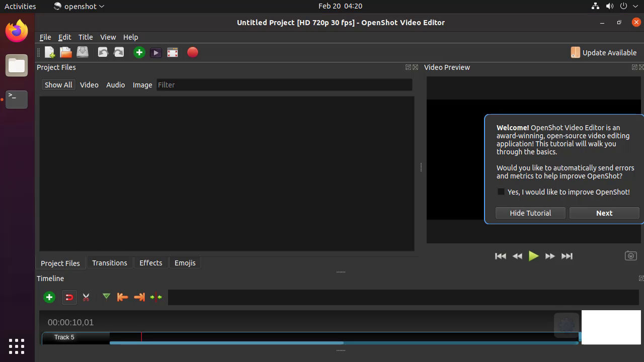The height and width of the screenshot is (362, 644).
Task: Jump to the next marker
Action: [139, 297]
